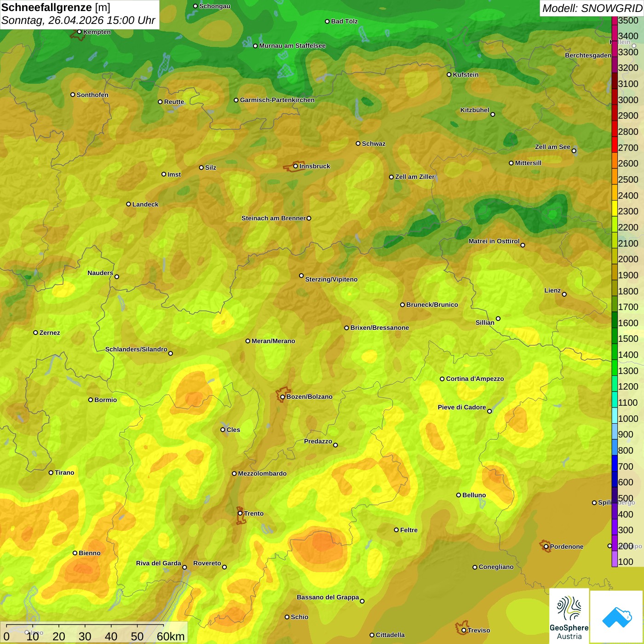The height and width of the screenshot is (644, 644).
Task: Click the Mittersill label
Action: click(x=528, y=163)
